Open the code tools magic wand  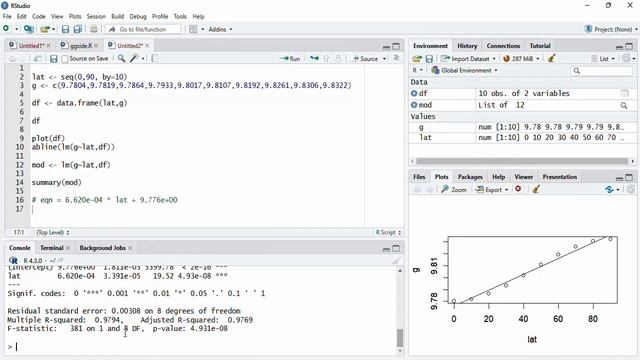[134, 58]
